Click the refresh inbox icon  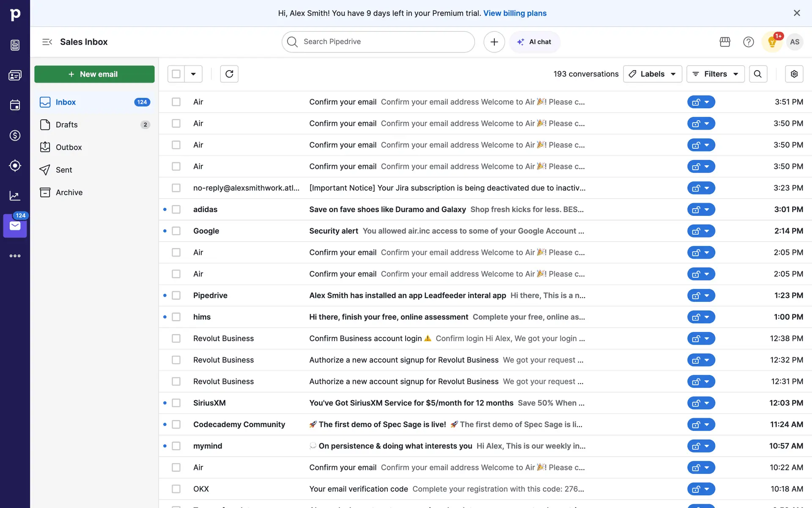[x=229, y=74]
